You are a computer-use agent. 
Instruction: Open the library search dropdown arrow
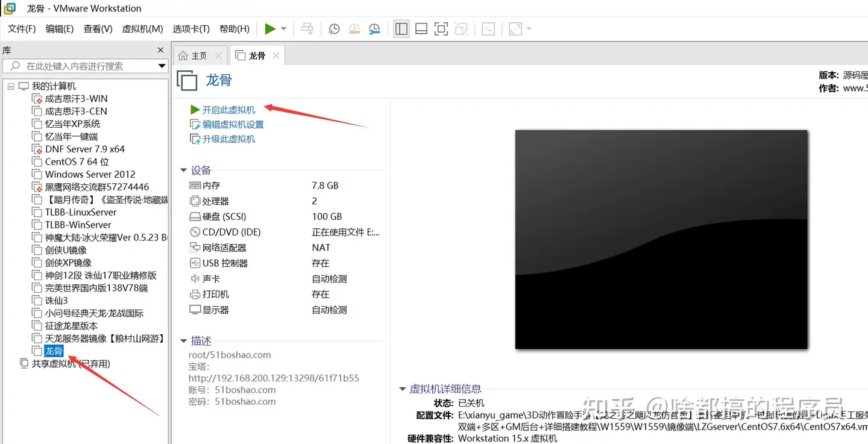click(162, 66)
